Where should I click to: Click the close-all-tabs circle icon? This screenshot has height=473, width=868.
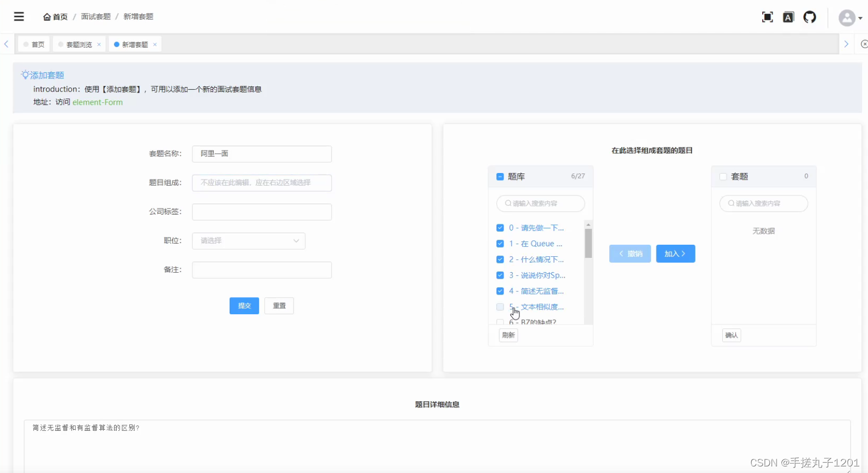[x=864, y=44]
